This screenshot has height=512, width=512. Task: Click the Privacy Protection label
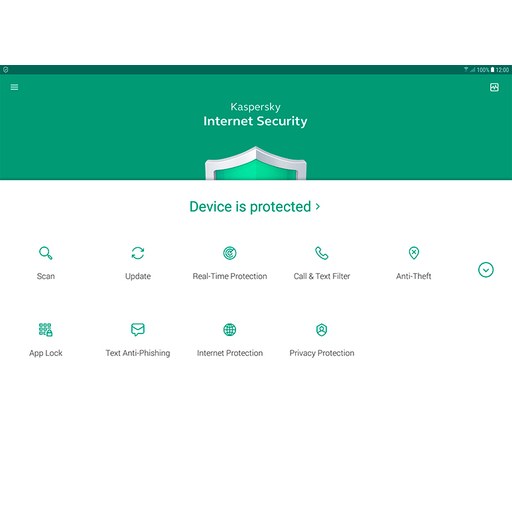click(x=322, y=353)
